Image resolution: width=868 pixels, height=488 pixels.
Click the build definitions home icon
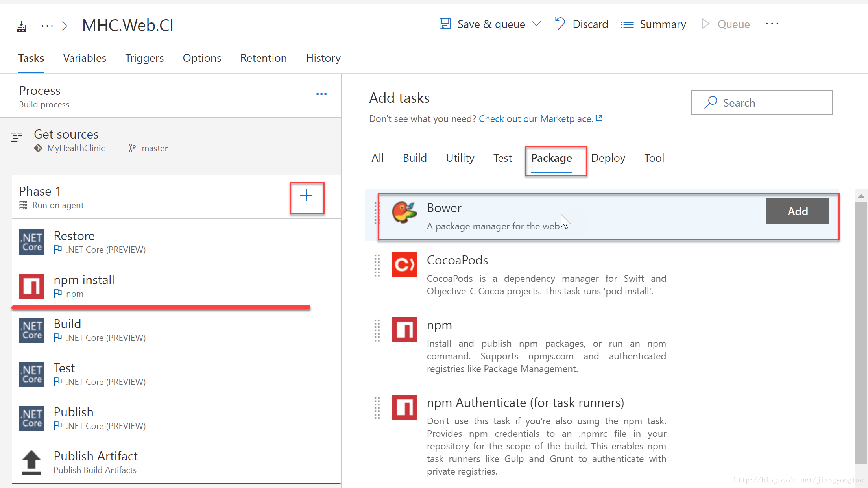21,27
